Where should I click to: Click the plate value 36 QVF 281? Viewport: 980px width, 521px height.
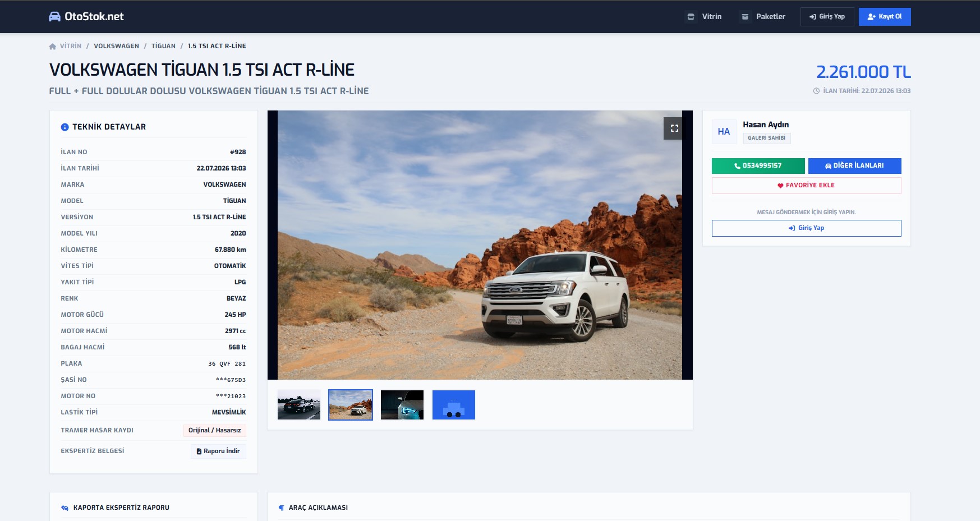pyautogui.click(x=227, y=364)
